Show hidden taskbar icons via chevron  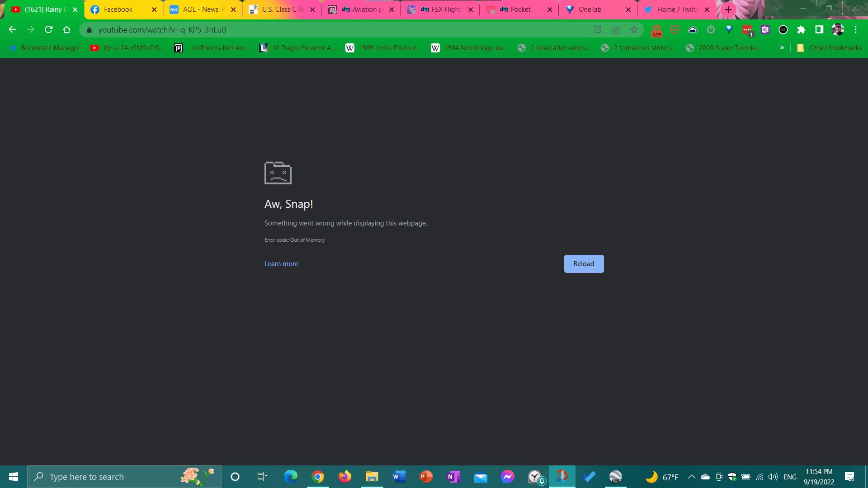692,476
